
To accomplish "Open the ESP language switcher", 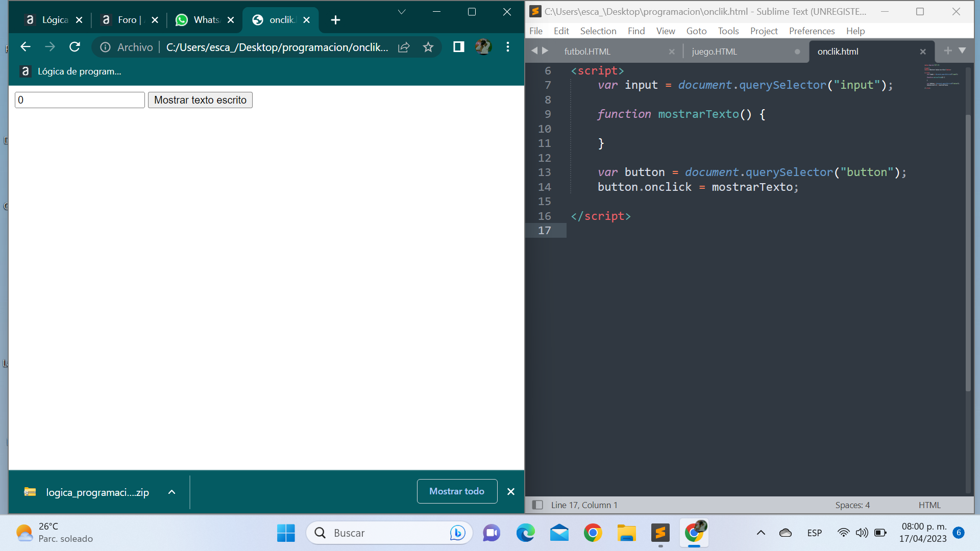I will tap(815, 533).
